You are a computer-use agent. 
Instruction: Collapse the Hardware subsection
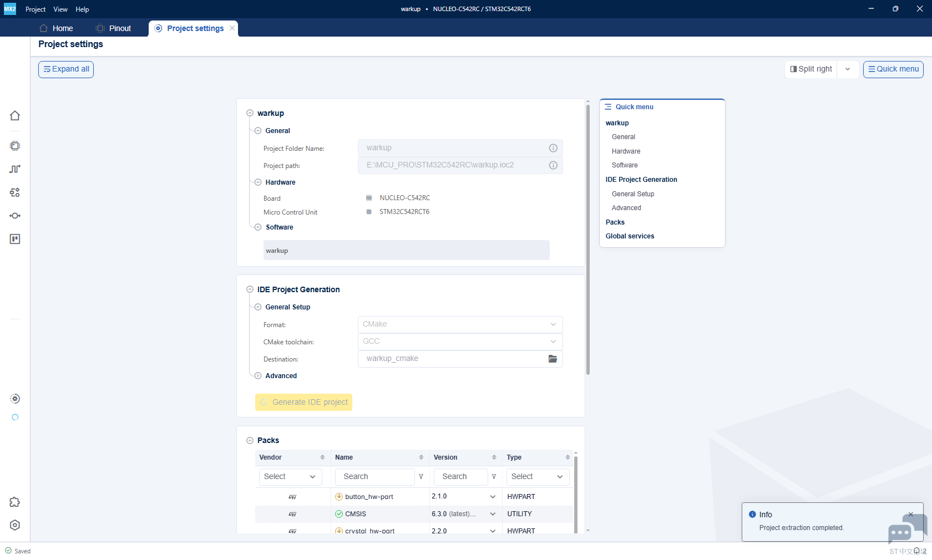258,182
